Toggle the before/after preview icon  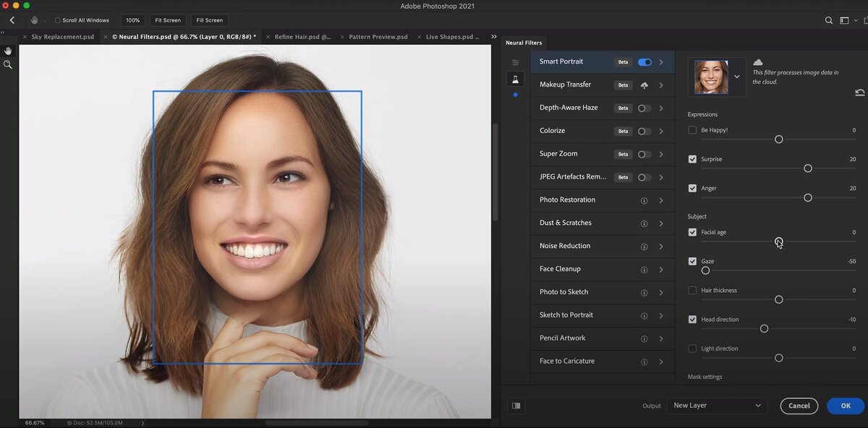click(516, 406)
